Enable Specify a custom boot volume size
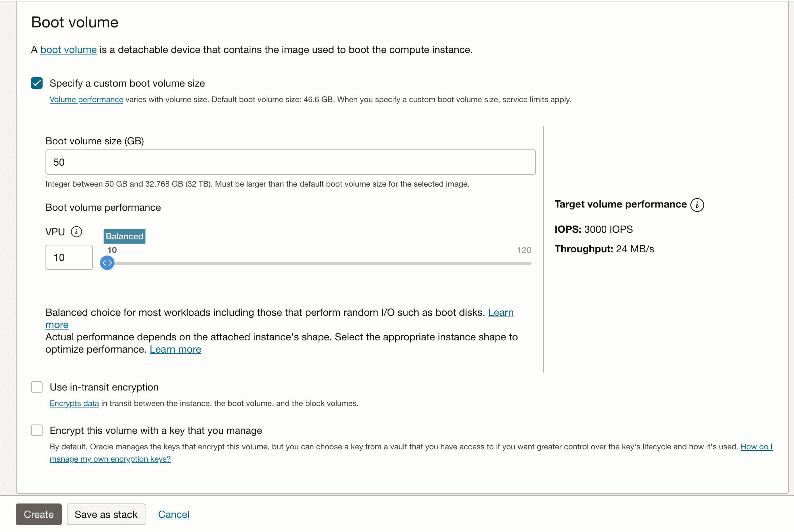794x532 pixels. 36,83
